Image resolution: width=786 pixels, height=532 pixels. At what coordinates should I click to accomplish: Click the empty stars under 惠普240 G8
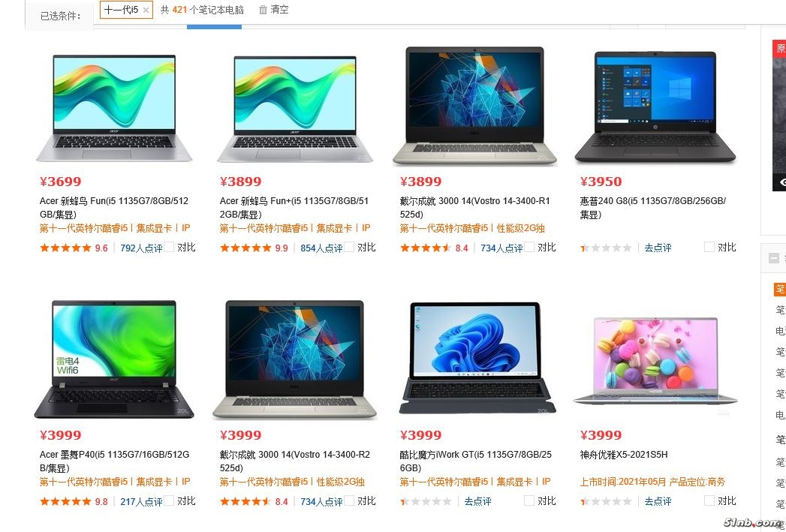coord(606,248)
